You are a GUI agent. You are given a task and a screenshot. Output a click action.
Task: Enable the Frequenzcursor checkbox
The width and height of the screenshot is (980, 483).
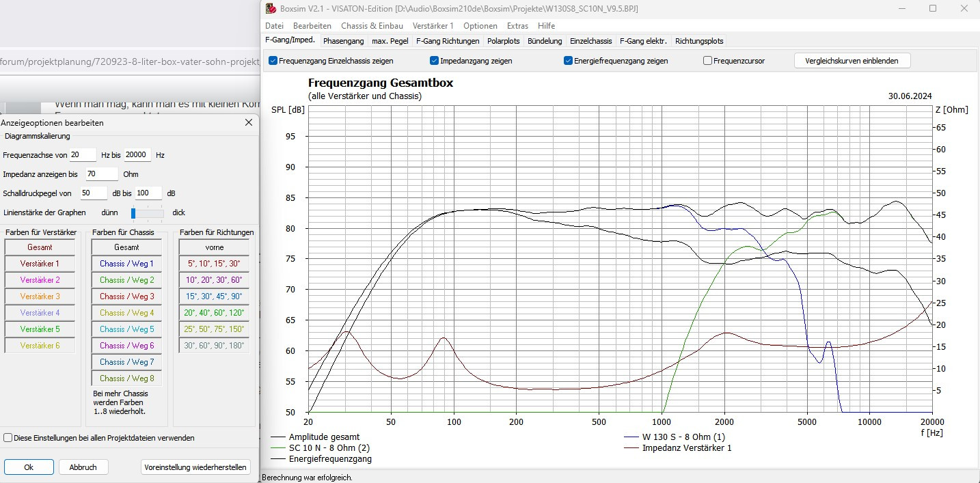(x=708, y=61)
